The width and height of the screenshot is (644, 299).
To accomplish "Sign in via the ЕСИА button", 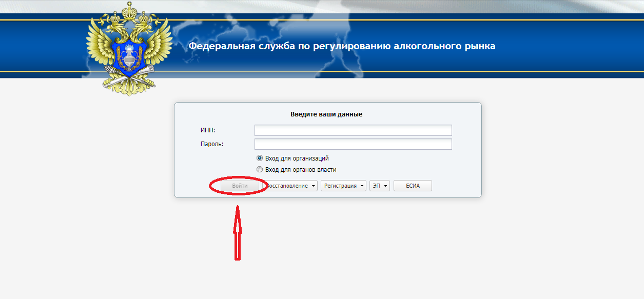I will [413, 186].
